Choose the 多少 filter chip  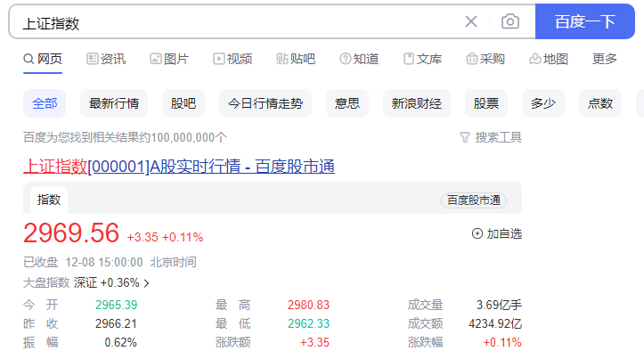click(543, 103)
